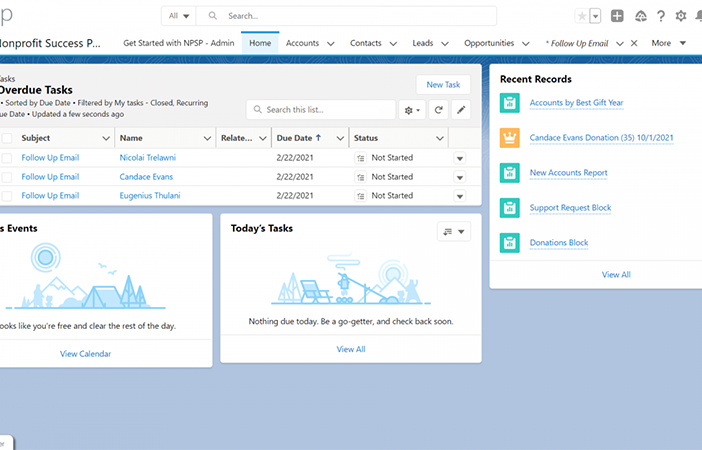
Task: Refresh the Overdue Tasks list
Action: pyautogui.click(x=438, y=110)
